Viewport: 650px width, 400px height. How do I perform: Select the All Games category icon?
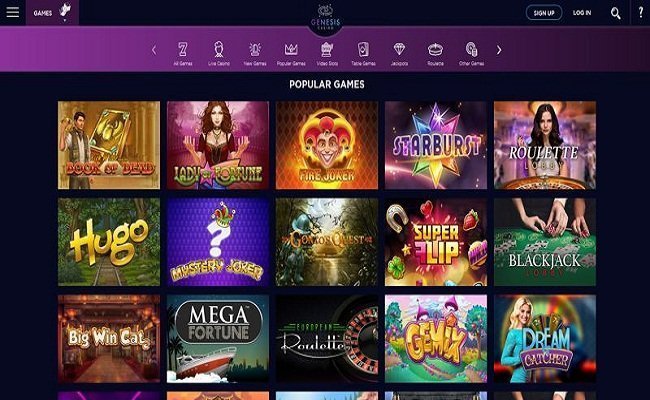coord(182,49)
